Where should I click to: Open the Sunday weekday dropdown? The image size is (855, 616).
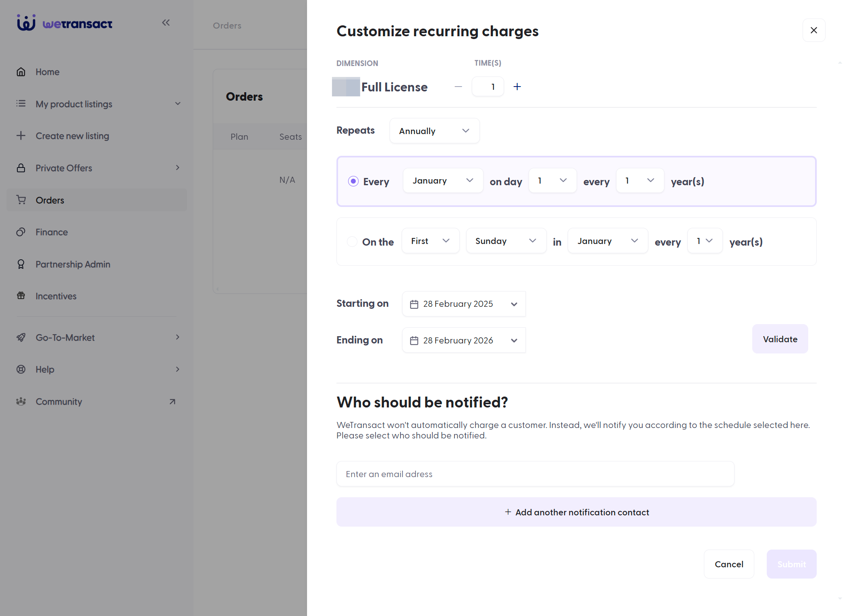pos(506,241)
